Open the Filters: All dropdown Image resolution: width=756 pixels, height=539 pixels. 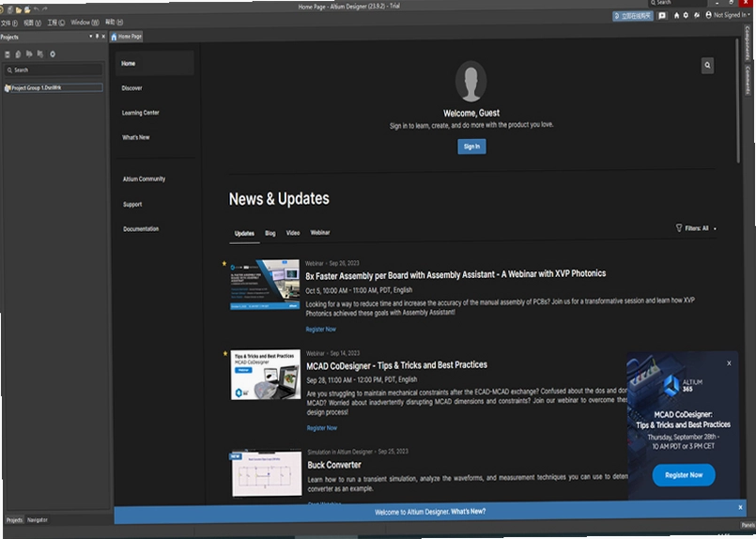click(696, 228)
